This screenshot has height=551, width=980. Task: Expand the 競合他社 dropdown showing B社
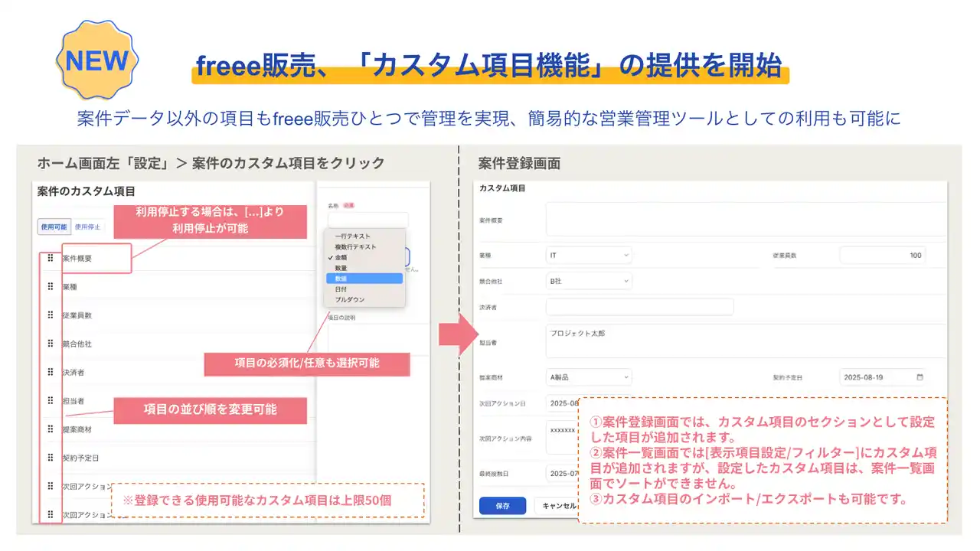[x=588, y=281]
